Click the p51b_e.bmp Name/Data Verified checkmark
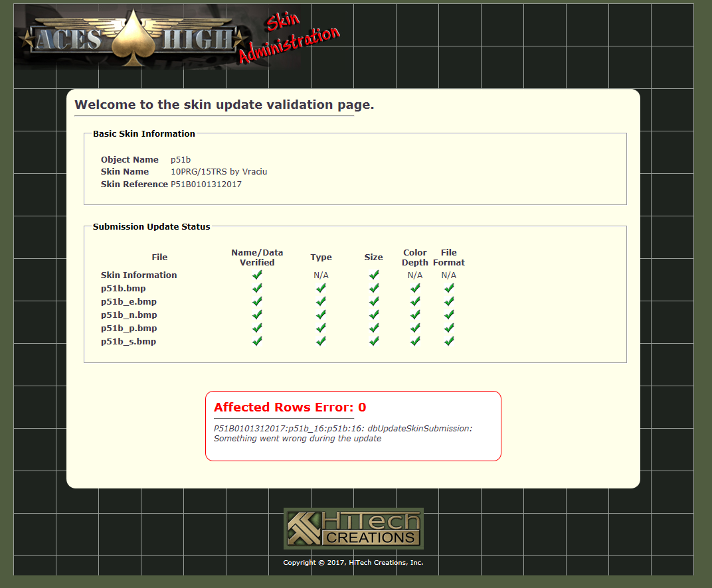Screen dimensions: 712x588 click(257, 301)
